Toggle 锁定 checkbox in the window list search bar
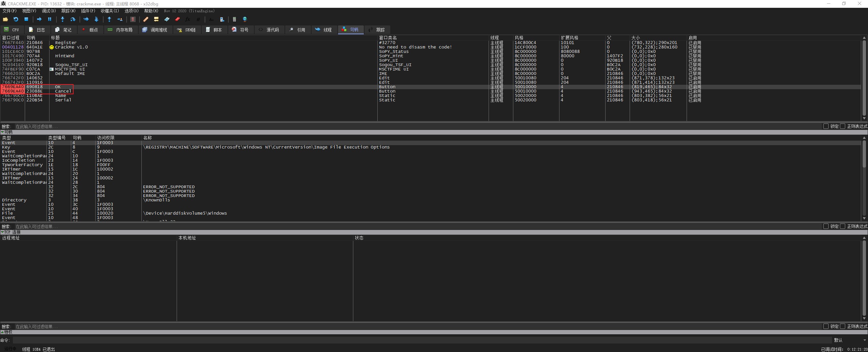 (x=826, y=126)
